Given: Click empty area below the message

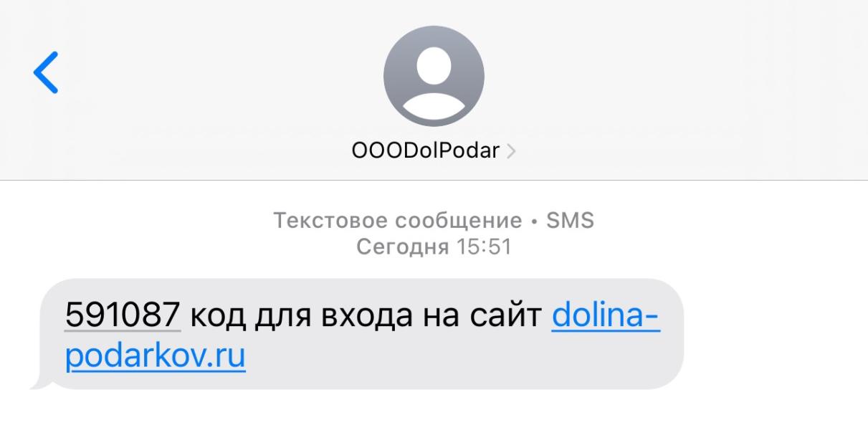Looking at the screenshot, I should pyautogui.click(x=434, y=412).
